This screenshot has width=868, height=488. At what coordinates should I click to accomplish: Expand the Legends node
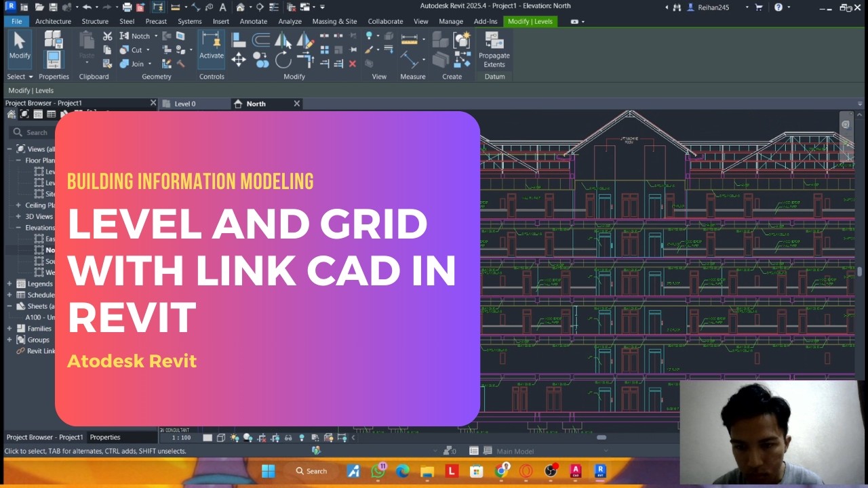(x=9, y=284)
